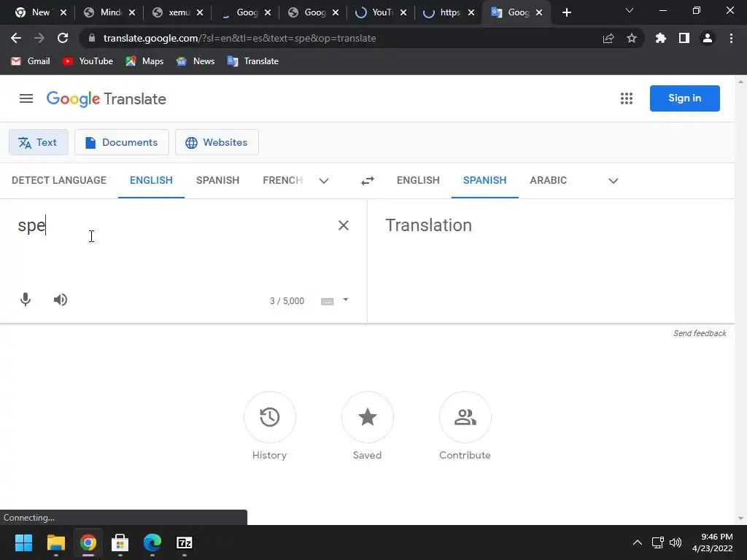Viewport: 747px width, 560px height.
Task: Go back with the browser back arrow
Action: tap(16, 38)
